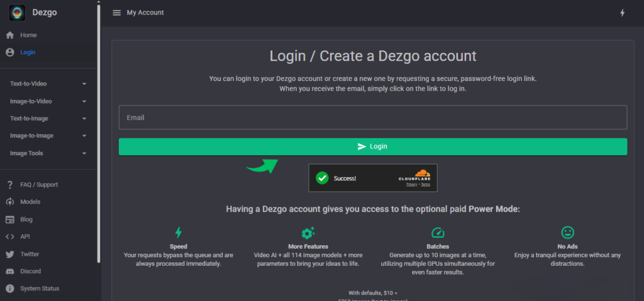Click the Speed lightning icon
The height and width of the screenshot is (301, 644).
pos(178,233)
